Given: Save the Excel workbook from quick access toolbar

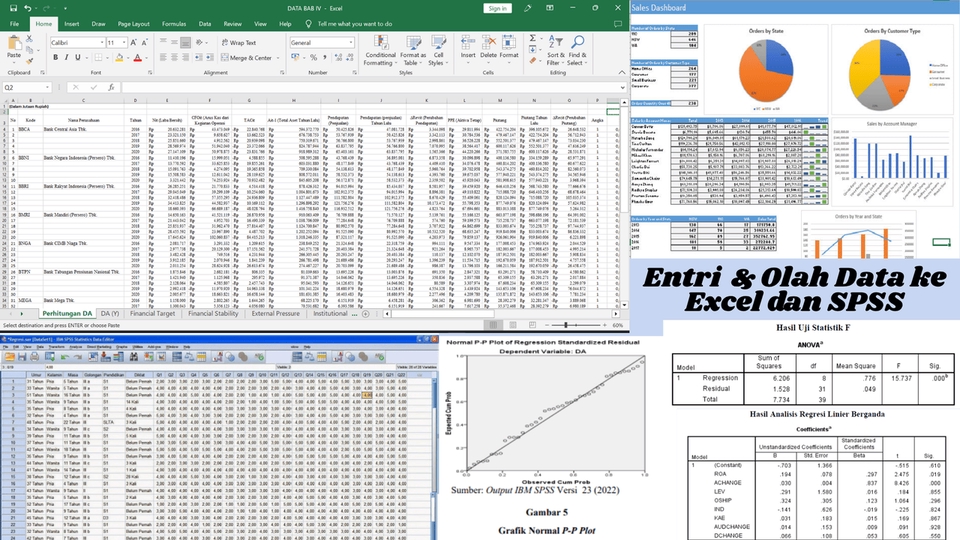Looking at the screenshot, I should [13, 8].
